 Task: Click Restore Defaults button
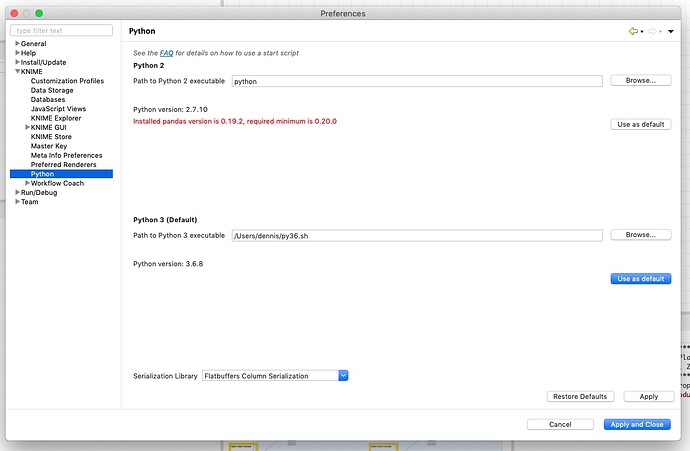tap(580, 396)
